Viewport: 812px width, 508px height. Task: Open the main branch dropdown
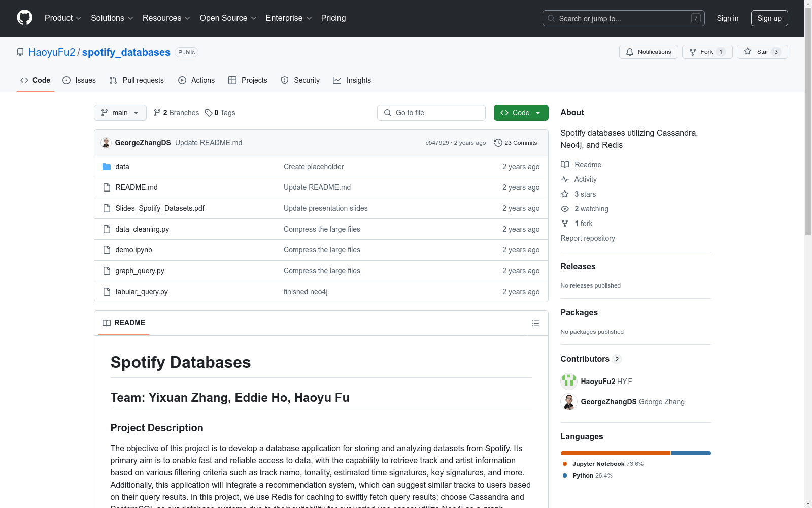click(120, 113)
